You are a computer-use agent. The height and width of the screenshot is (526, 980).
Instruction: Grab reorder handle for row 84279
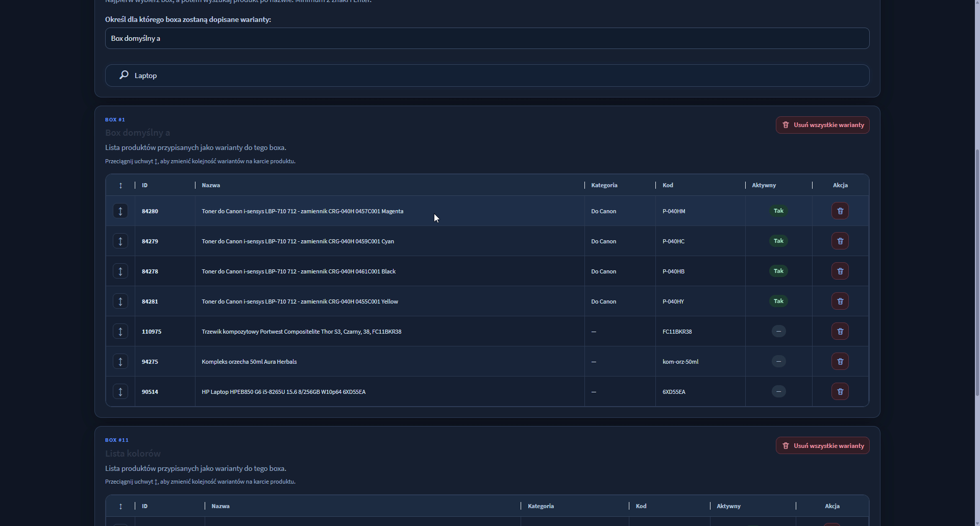[x=120, y=241]
